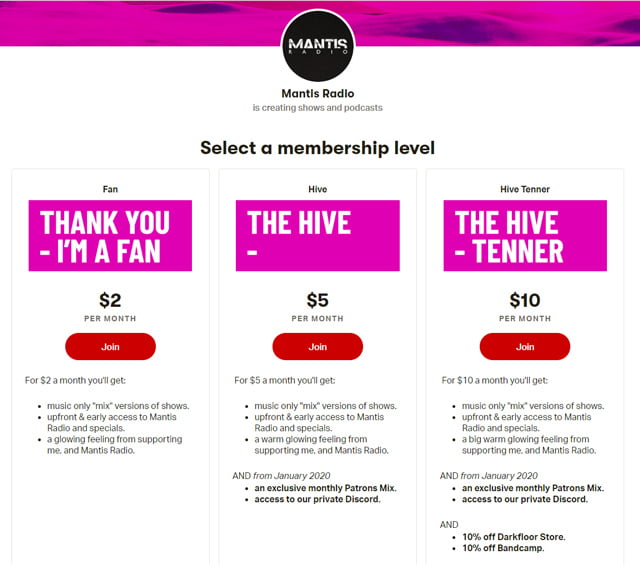Click the Mantis Radio creator name
The image size is (640, 567).
(x=318, y=93)
